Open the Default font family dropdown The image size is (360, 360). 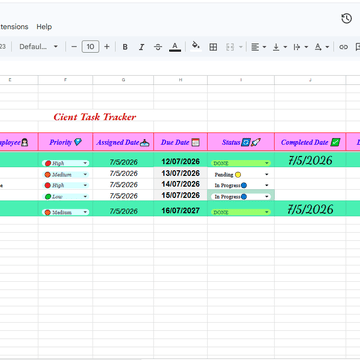pos(38,47)
